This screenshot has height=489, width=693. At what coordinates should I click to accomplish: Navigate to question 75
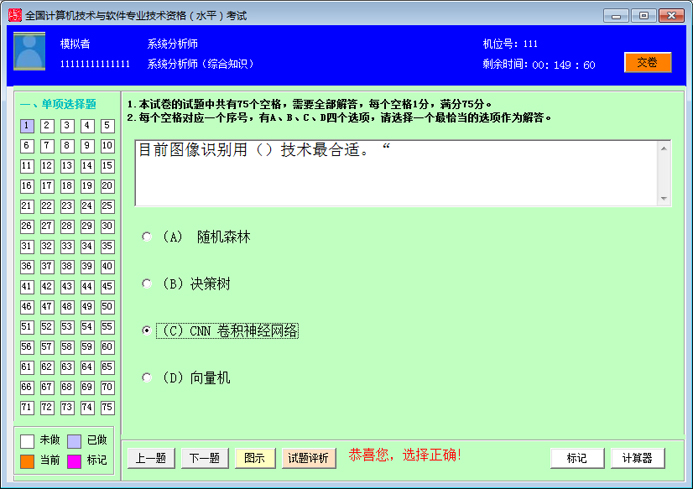point(108,407)
